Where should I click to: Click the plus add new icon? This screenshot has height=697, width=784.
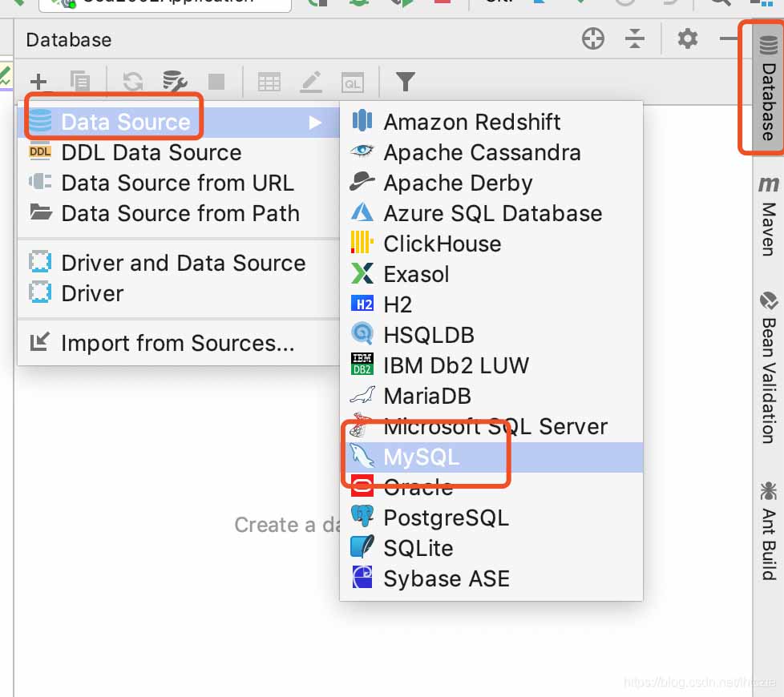[x=38, y=82]
